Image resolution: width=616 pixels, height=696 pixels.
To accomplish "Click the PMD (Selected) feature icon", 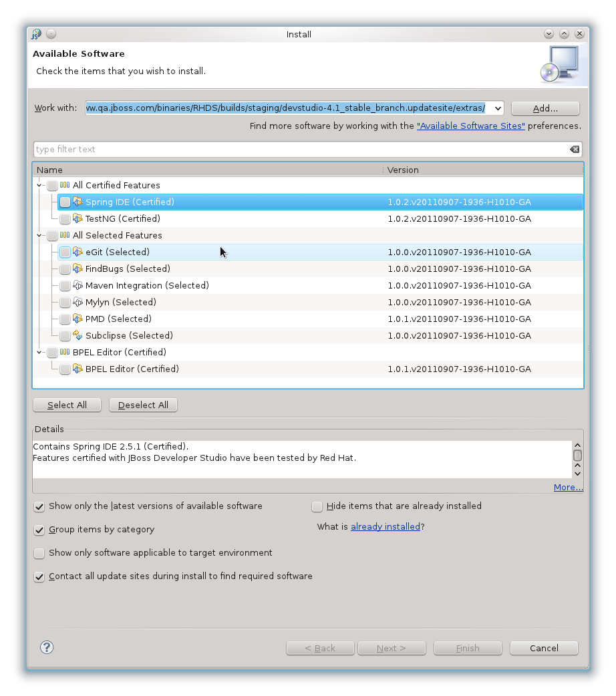I will pos(78,319).
